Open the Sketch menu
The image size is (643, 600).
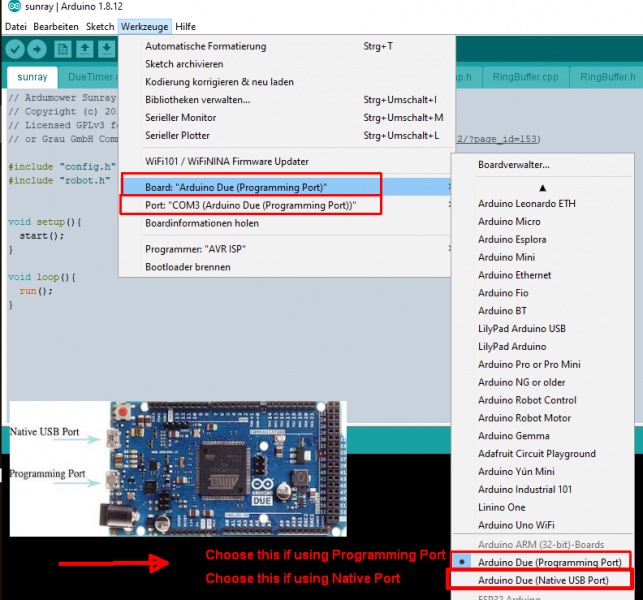coord(100,27)
